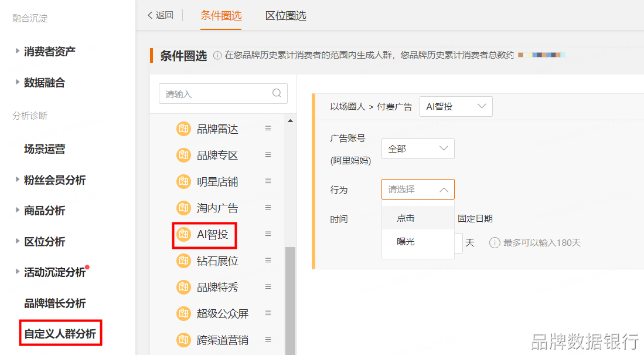
Task: Click the drag handle beside 品牌专区
Action: 268,155
